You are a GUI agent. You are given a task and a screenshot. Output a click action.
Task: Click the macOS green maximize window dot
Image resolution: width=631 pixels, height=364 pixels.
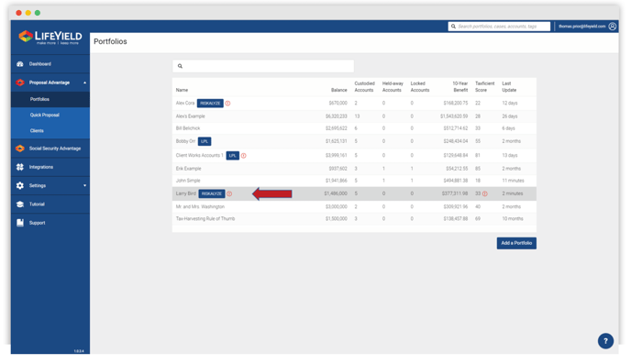pyautogui.click(x=38, y=13)
